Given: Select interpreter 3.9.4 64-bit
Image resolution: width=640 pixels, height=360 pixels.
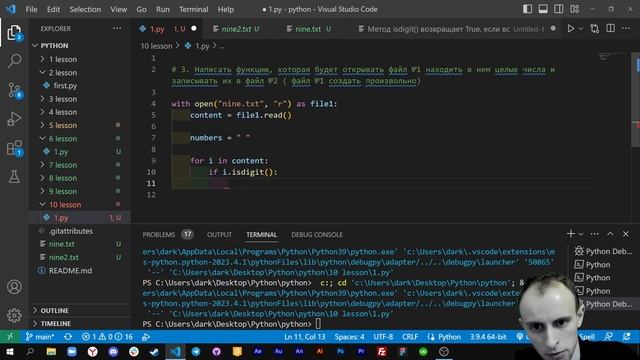Looking at the screenshot, I should click(x=488, y=337).
